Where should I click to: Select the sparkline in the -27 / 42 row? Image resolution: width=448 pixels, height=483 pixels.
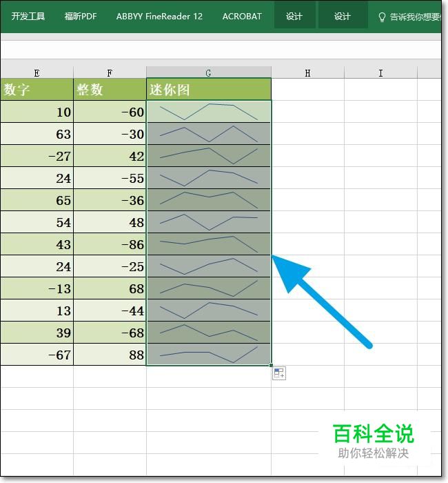[x=209, y=156]
